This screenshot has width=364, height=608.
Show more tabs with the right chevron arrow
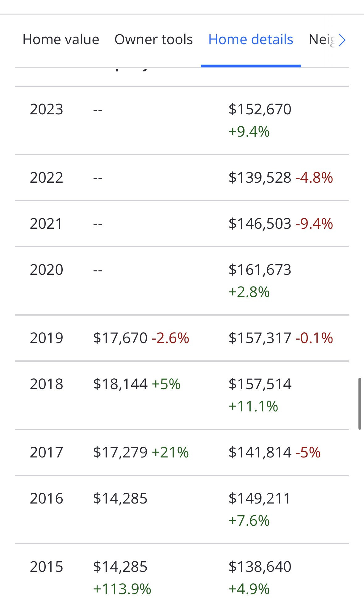point(342,40)
